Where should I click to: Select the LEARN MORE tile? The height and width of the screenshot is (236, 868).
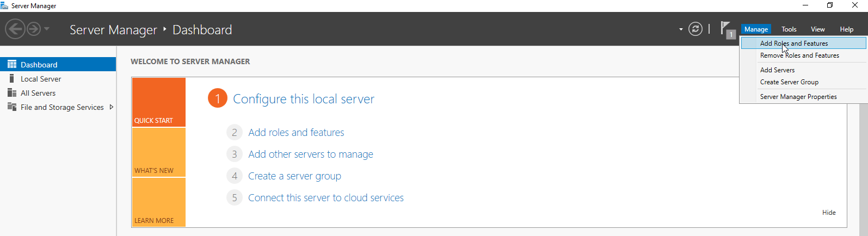pos(159,202)
